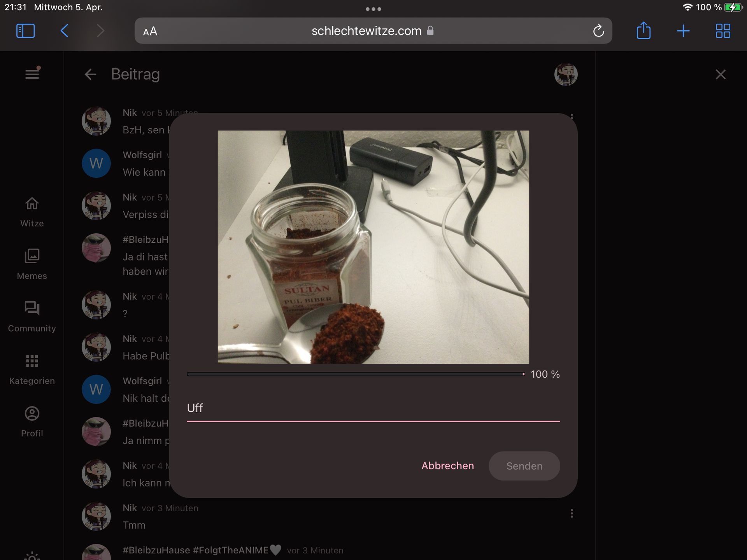Open the multitasking three-dots menu at top
Screen dimensions: 747x560
coord(373,9)
